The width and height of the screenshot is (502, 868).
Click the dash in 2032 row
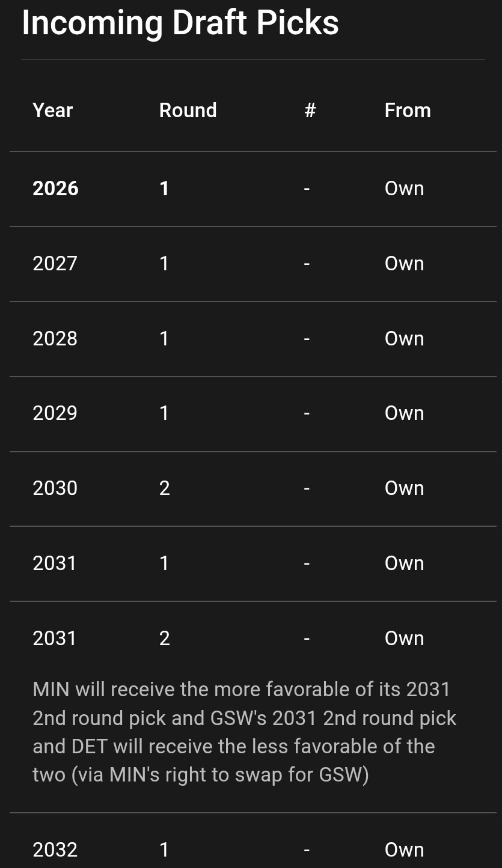pos(307,850)
